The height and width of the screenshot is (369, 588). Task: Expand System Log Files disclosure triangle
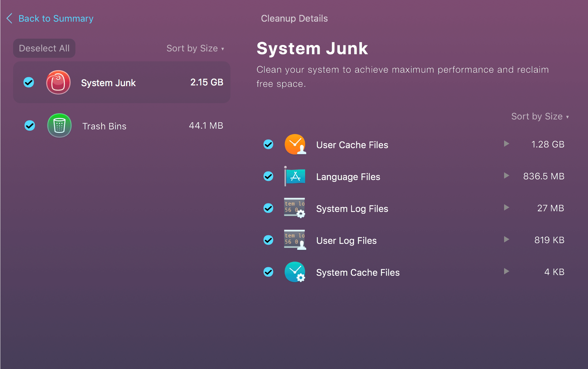pyautogui.click(x=507, y=207)
